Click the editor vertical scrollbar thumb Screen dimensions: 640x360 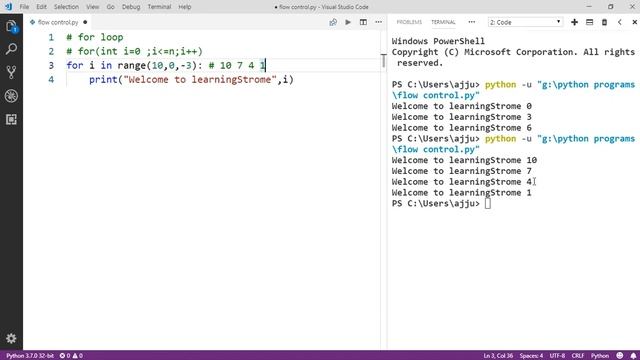point(384,60)
